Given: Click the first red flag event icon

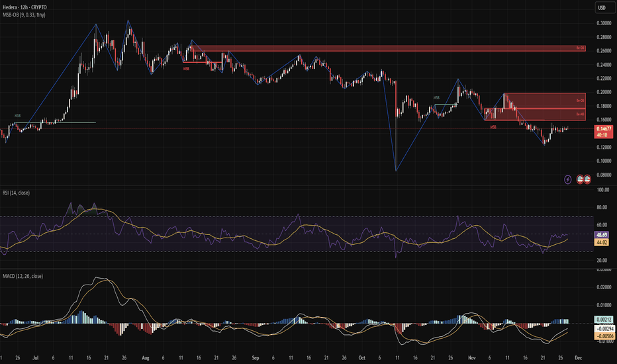Looking at the screenshot, I should [580, 179].
